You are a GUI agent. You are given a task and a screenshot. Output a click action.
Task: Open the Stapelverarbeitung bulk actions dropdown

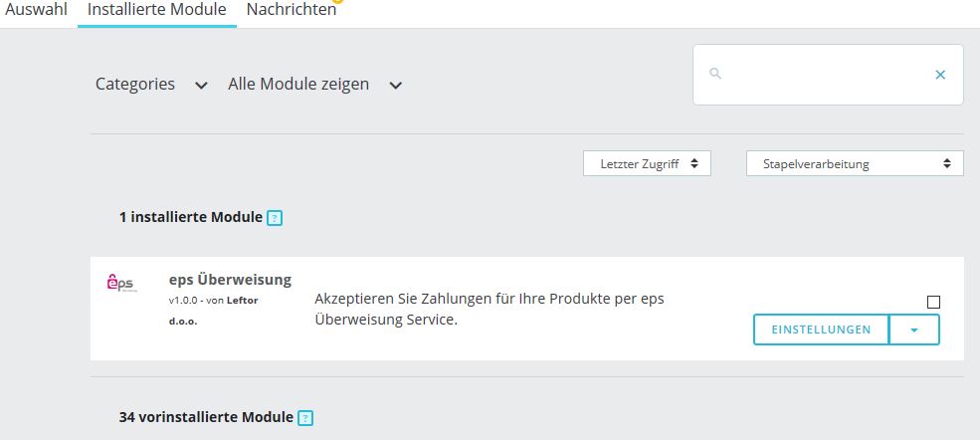pos(855,163)
